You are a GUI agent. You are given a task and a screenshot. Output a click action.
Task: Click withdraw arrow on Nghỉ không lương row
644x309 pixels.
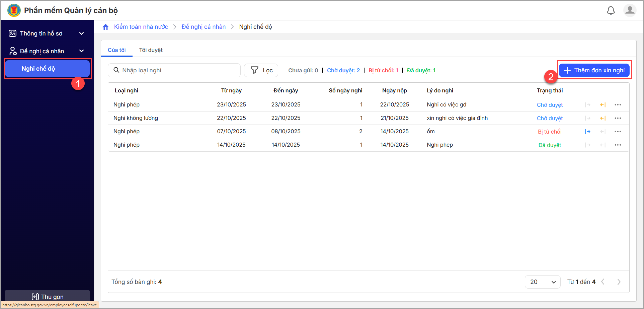pos(603,118)
